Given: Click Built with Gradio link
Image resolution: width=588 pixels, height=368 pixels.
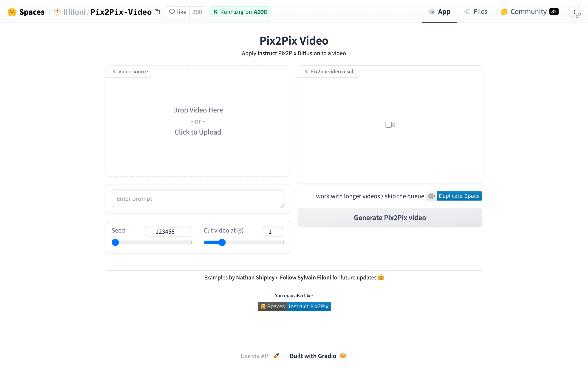Looking at the screenshot, I should click(313, 356).
